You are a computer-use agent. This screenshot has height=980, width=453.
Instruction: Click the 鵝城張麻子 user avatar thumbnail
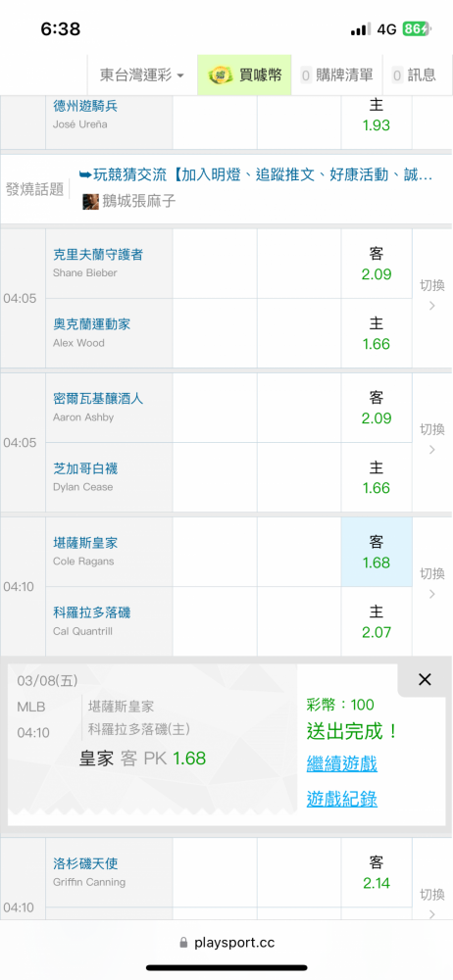pos(91,201)
